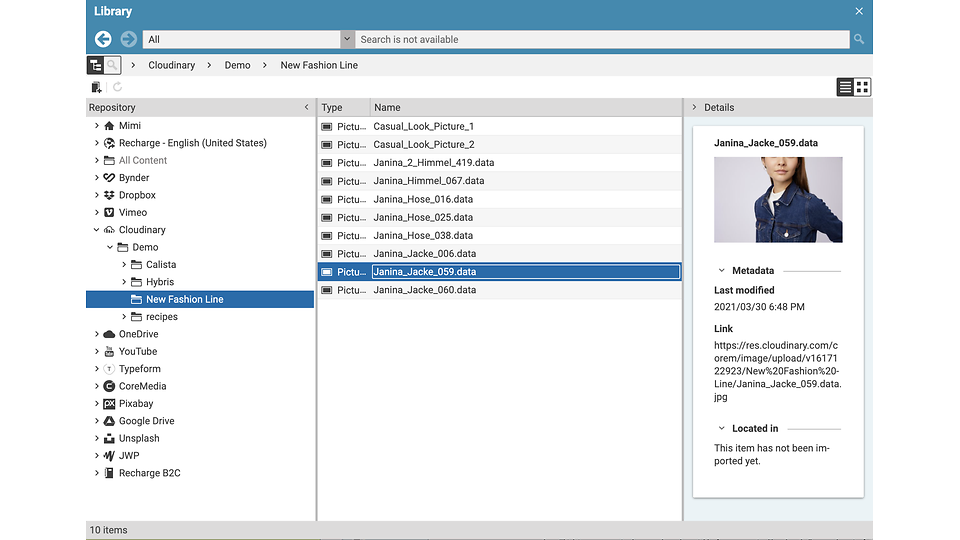Viewport: 960px width, 540px height.
Task: Open All Content folder
Action: pyautogui.click(x=143, y=160)
